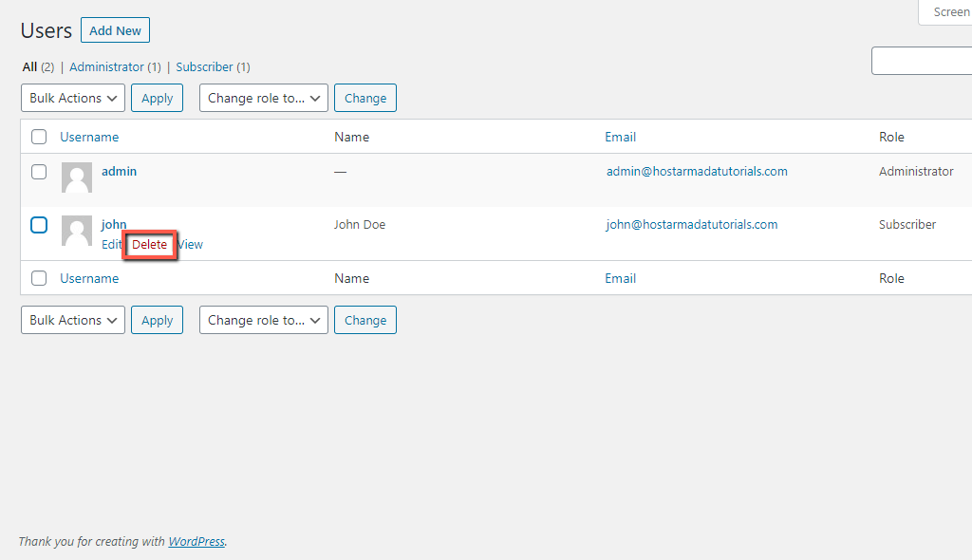Sort by Email in the table header
Image resolution: width=972 pixels, height=560 pixels.
tap(621, 137)
